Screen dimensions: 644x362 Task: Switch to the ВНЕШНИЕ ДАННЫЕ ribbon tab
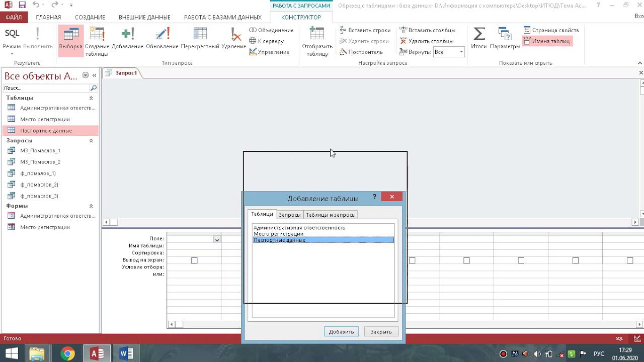point(144,17)
